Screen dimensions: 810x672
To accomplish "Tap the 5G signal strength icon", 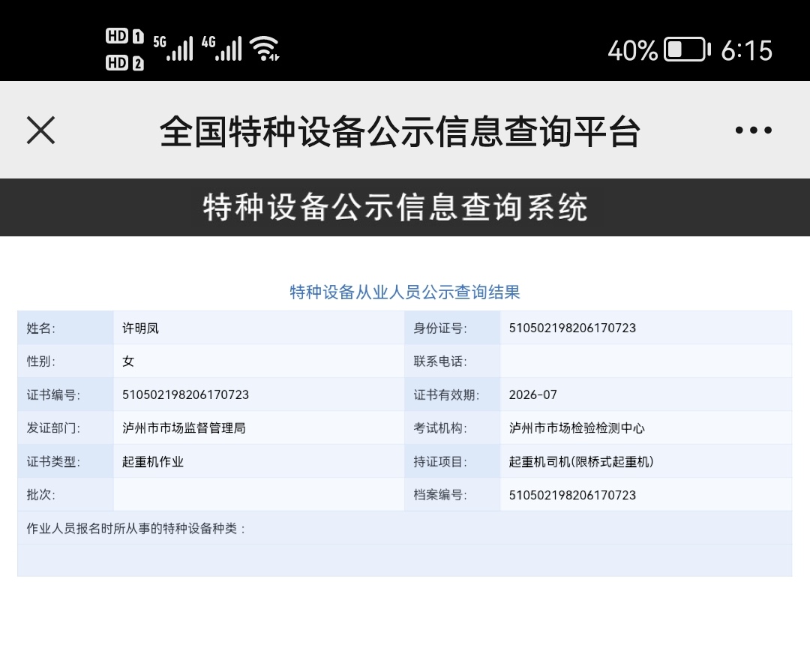I will click(x=173, y=48).
